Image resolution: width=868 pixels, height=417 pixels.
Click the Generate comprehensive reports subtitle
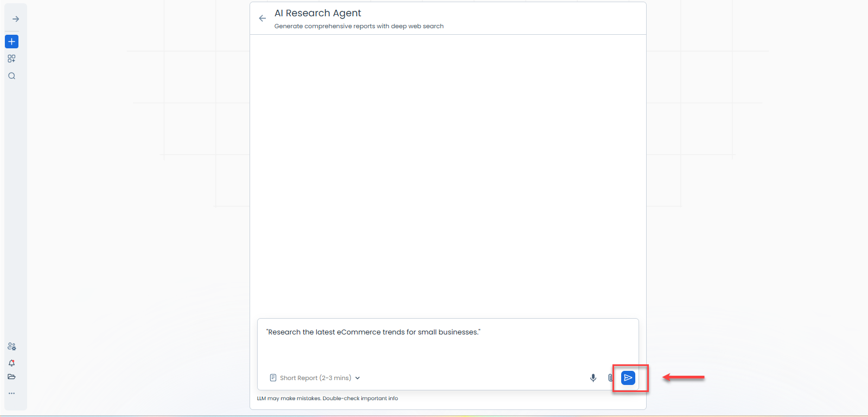pyautogui.click(x=359, y=26)
